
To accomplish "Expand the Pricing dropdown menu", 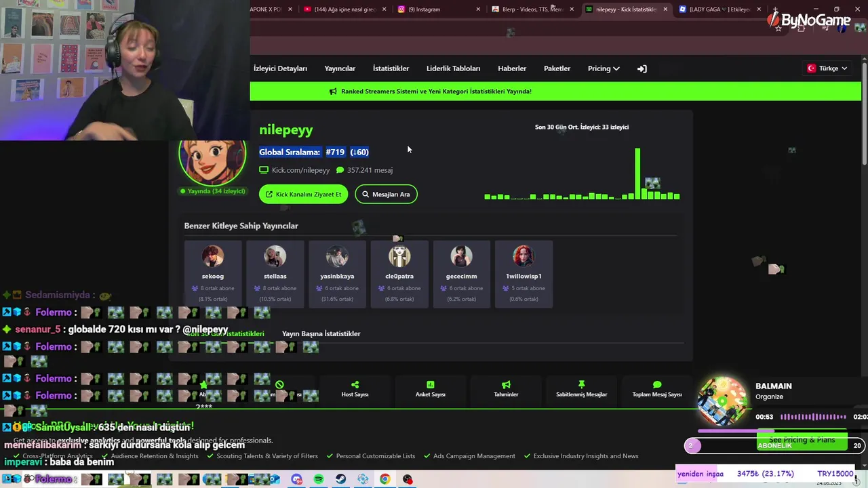I will pyautogui.click(x=604, y=68).
